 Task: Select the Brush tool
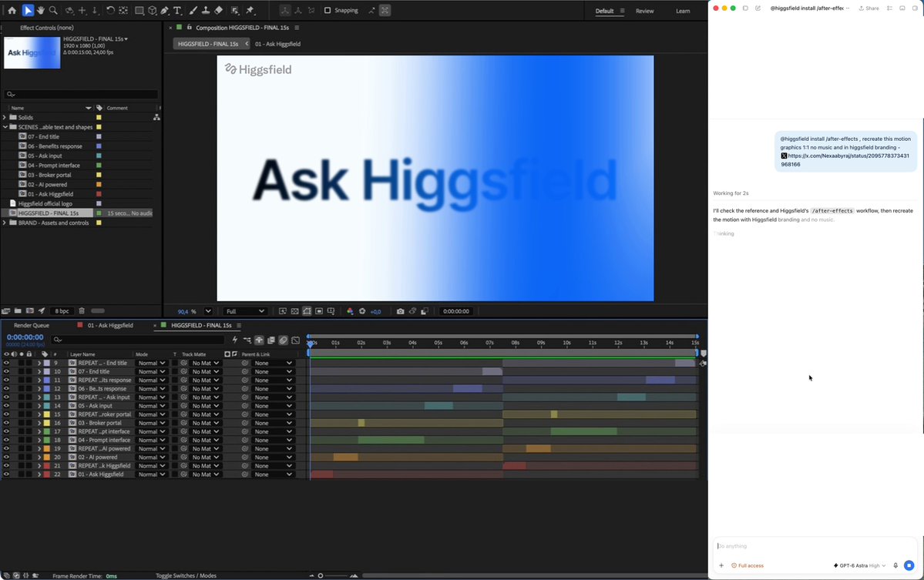tap(193, 11)
